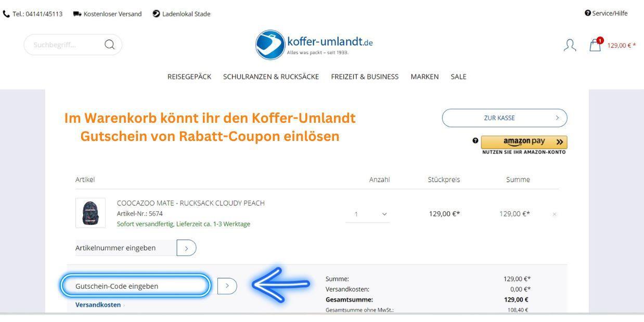
Task: Go to the SALE category
Action: [x=458, y=76]
